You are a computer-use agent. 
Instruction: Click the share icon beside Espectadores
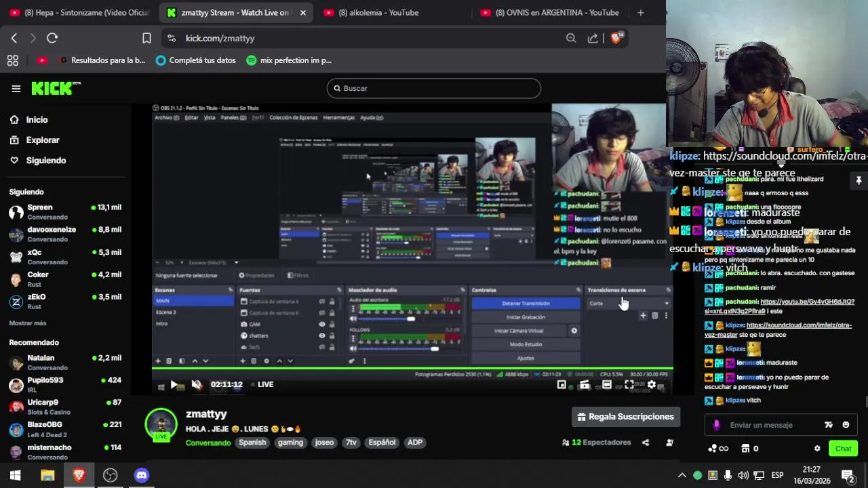(646, 443)
